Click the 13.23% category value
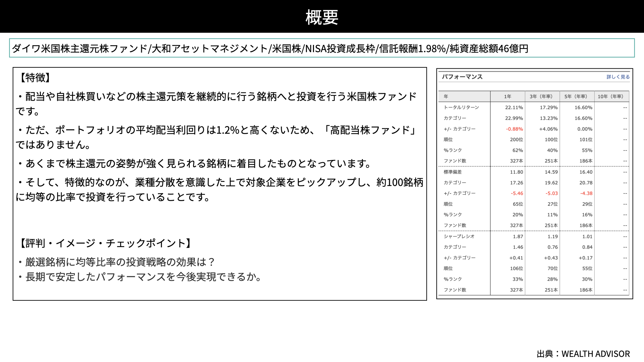Image resolution: width=644 pixels, height=362 pixels. click(549, 118)
